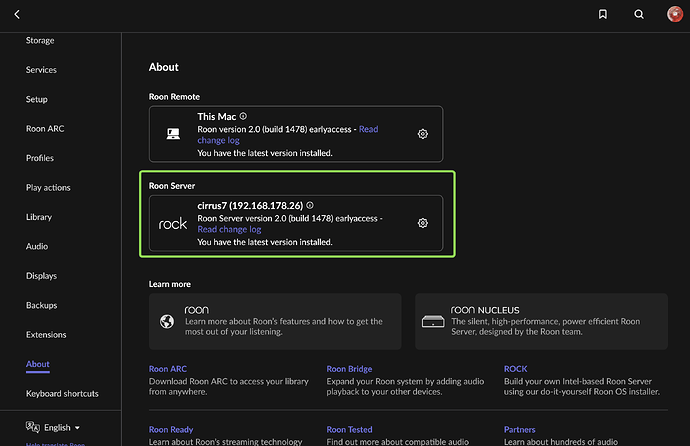Open the Help translate Roon link

coord(55,444)
